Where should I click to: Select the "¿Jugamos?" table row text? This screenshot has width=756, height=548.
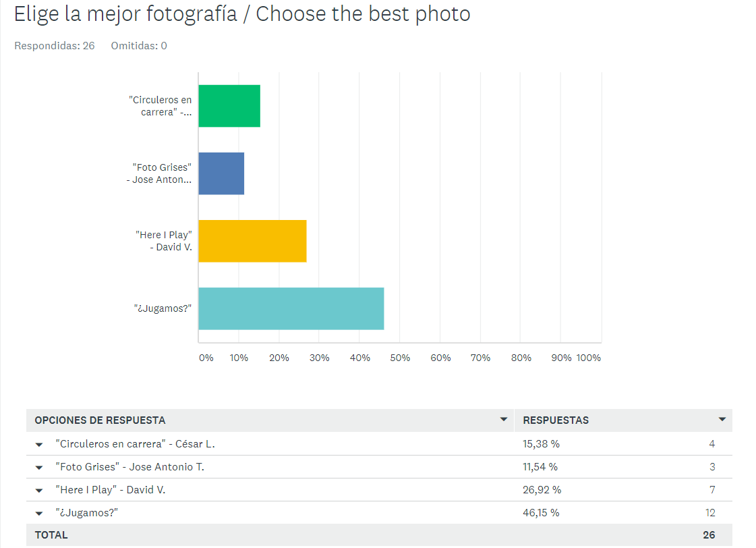coord(87,513)
